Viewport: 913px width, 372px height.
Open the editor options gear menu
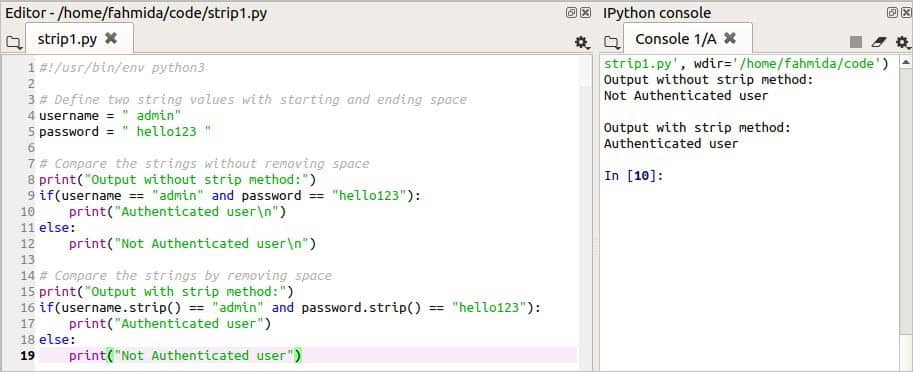point(581,42)
